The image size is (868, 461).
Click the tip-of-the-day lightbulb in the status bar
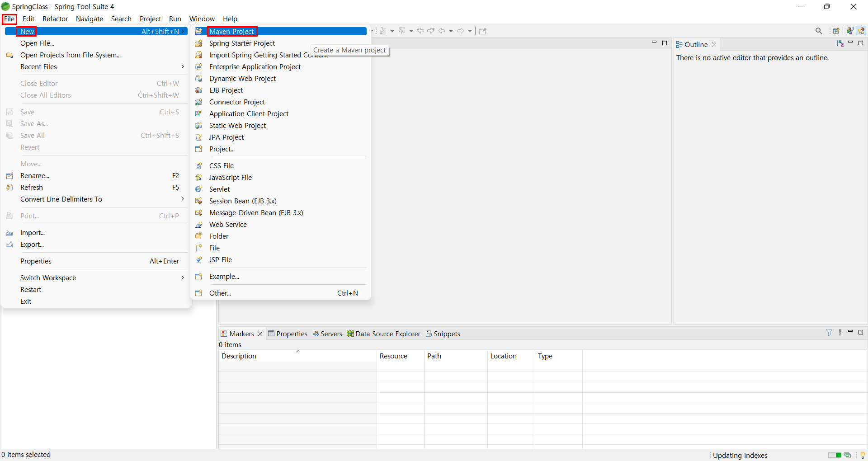(x=863, y=455)
